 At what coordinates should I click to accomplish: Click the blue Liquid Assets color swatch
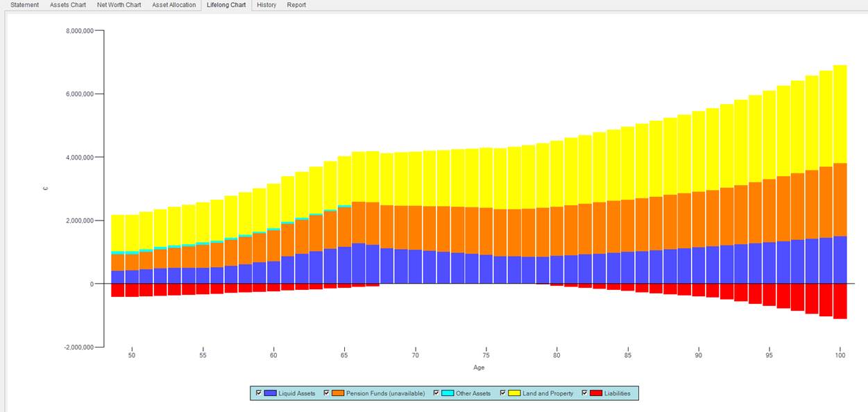point(270,393)
